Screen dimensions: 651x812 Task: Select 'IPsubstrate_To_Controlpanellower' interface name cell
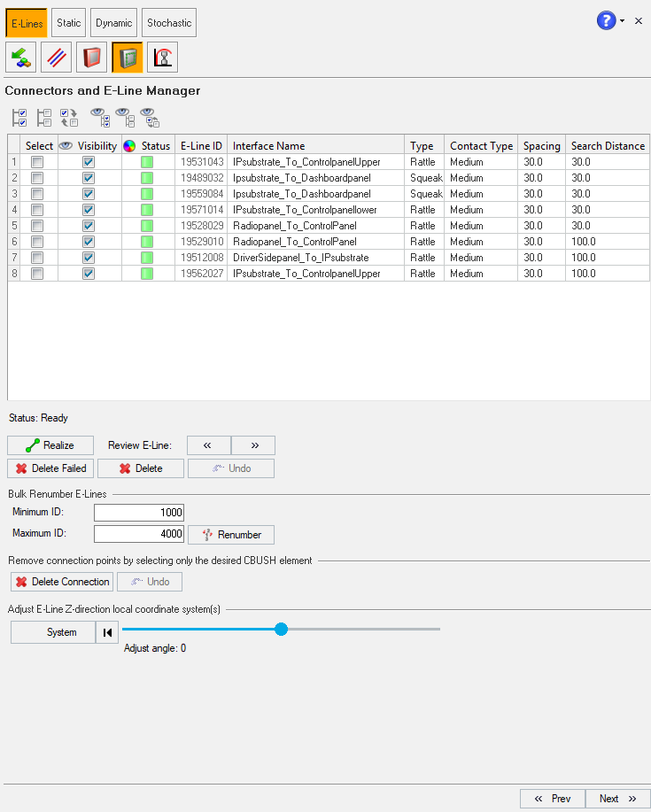tap(316, 210)
